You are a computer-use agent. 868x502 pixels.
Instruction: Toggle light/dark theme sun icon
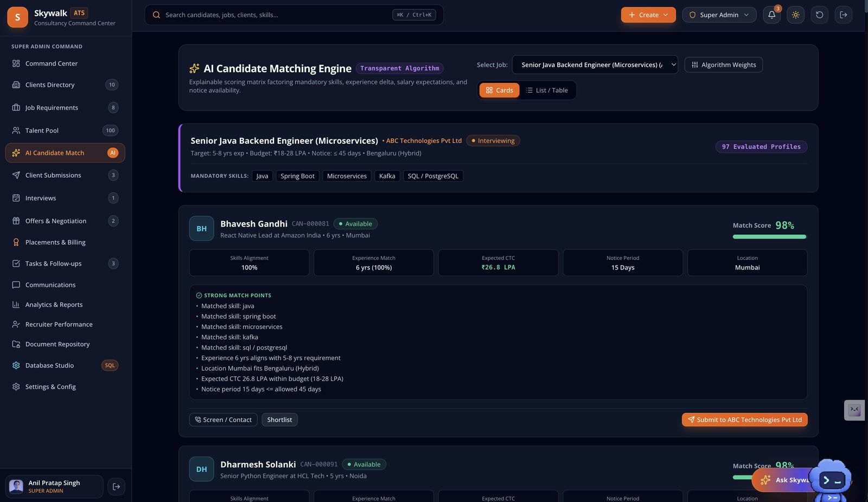coord(796,15)
